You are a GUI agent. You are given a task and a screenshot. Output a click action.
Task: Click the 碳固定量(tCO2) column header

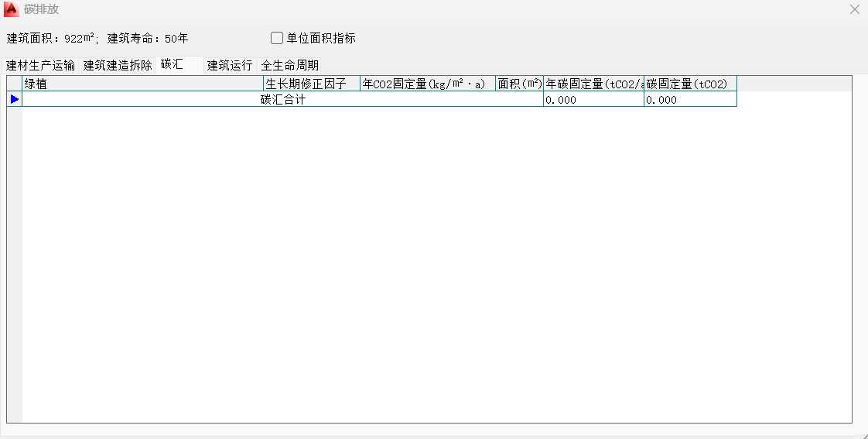pyautogui.click(x=690, y=84)
